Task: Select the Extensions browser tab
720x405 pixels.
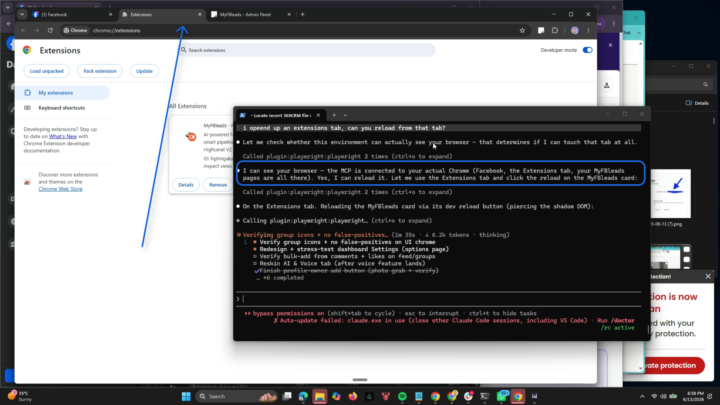Action: 162,15
